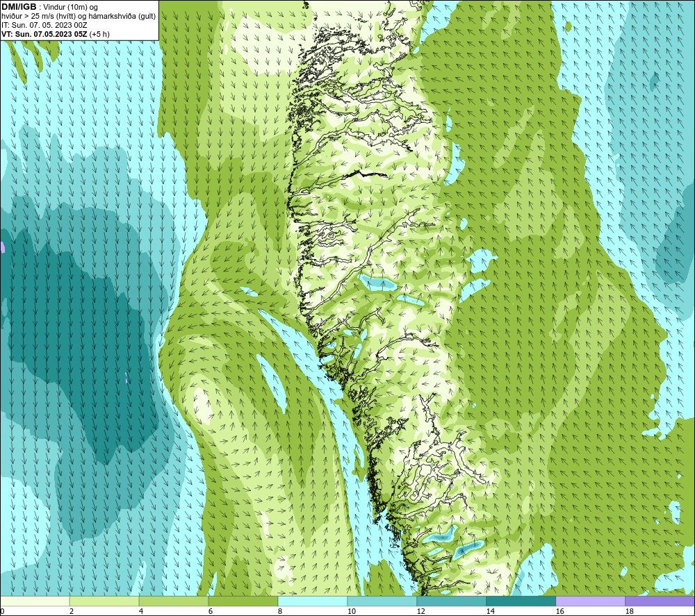Click the 'DMI/IGB' title text
Screen dimensions: 695x616
click(x=19, y=7)
